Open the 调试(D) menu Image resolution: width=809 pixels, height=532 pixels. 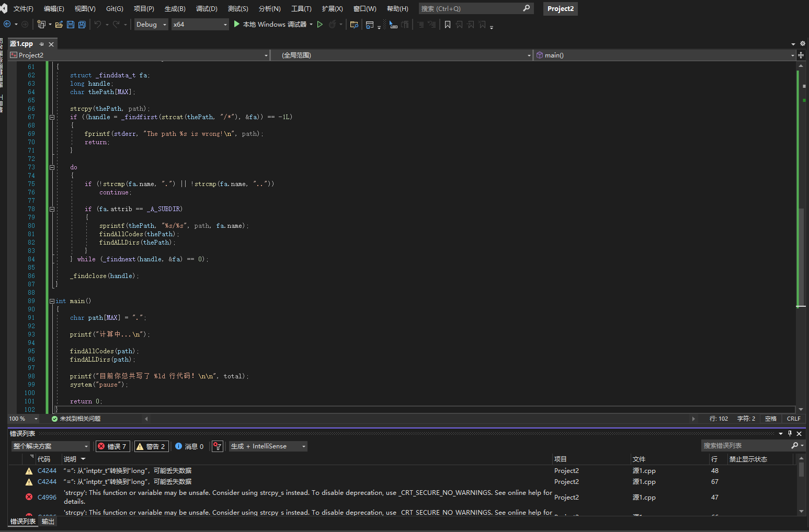click(207, 8)
